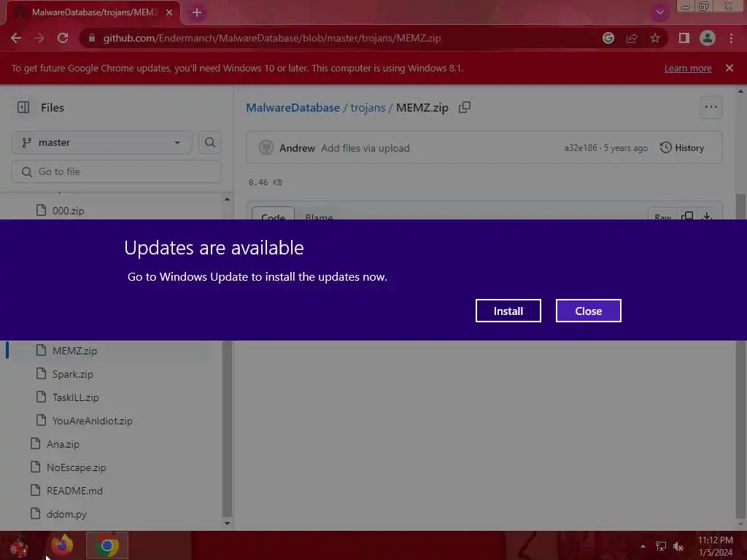Screen dimensions: 747x560
Task: Select the MalwareDatabase/trojans/MEMZ tab
Action: [x=93, y=12]
